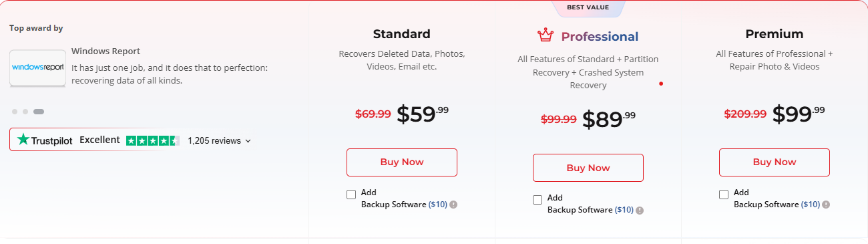Viewport: 868px width, 244px height.
Task: Select the Premium plan heading
Action: point(775,34)
